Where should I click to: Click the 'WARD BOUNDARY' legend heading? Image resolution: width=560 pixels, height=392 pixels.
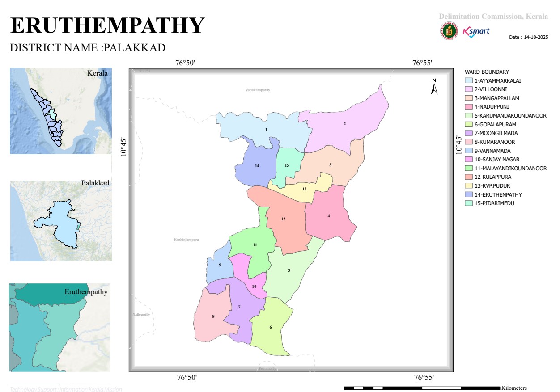(x=487, y=72)
